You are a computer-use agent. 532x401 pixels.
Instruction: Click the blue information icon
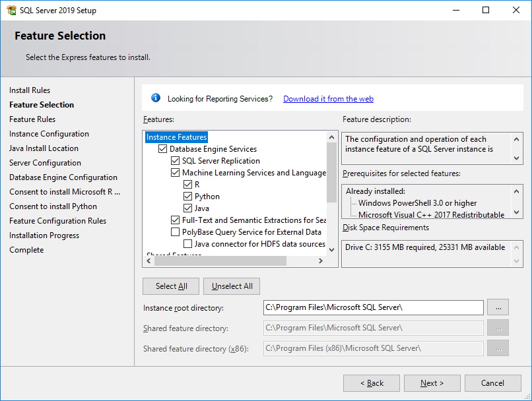click(x=156, y=98)
